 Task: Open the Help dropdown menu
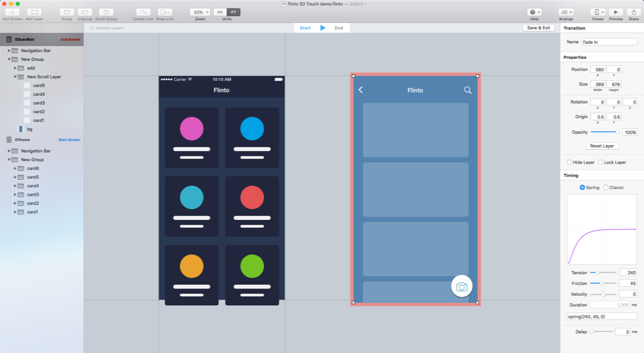coord(535,12)
